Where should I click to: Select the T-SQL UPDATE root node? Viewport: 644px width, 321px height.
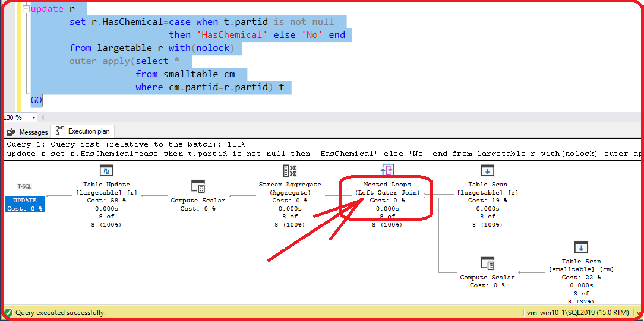[24, 204]
